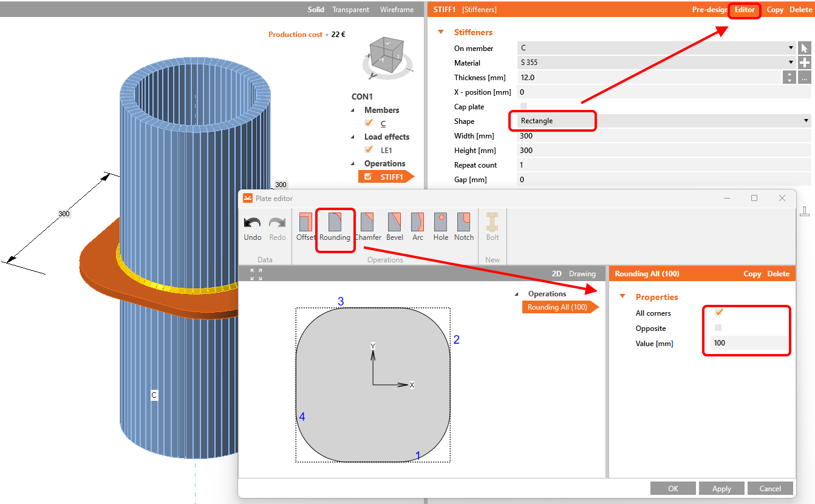This screenshot has width=815, height=504.
Task: Toggle the All corners checkbox
Action: point(718,313)
